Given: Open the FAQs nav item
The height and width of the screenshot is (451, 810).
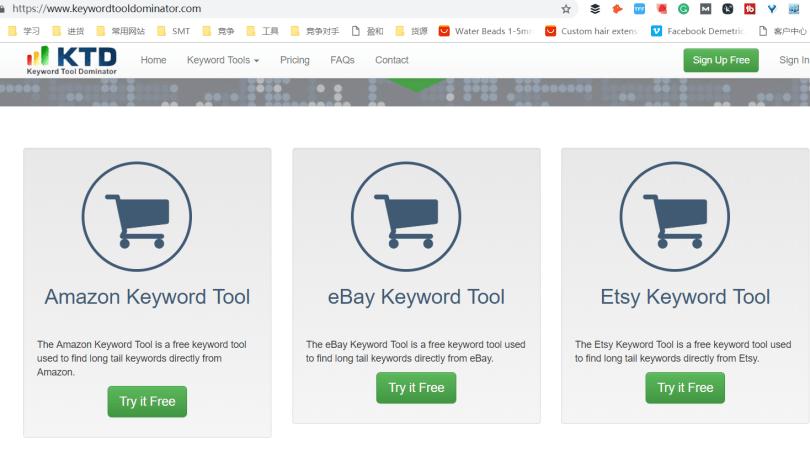Looking at the screenshot, I should coord(342,60).
